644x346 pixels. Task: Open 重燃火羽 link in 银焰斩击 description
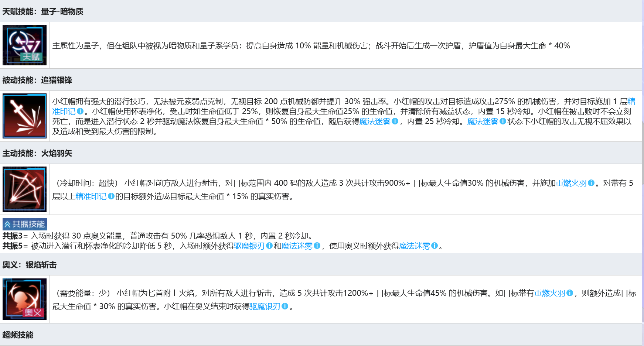coord(550,293)
